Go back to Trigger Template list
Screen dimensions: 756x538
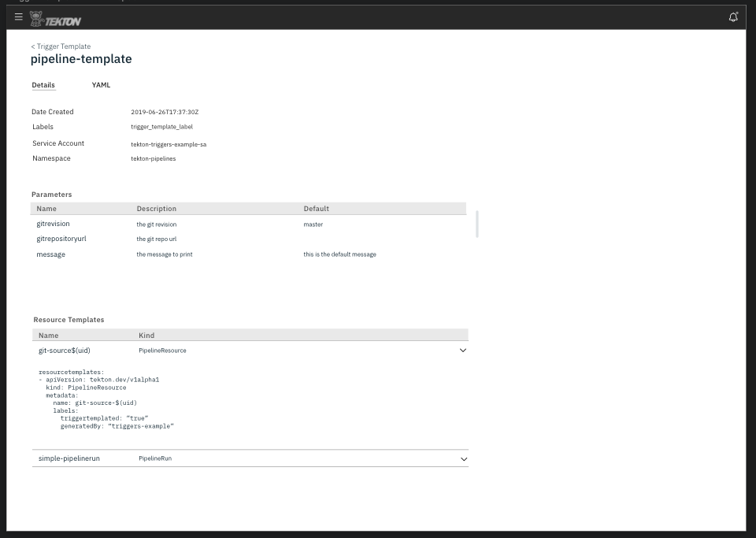[61, 46]
